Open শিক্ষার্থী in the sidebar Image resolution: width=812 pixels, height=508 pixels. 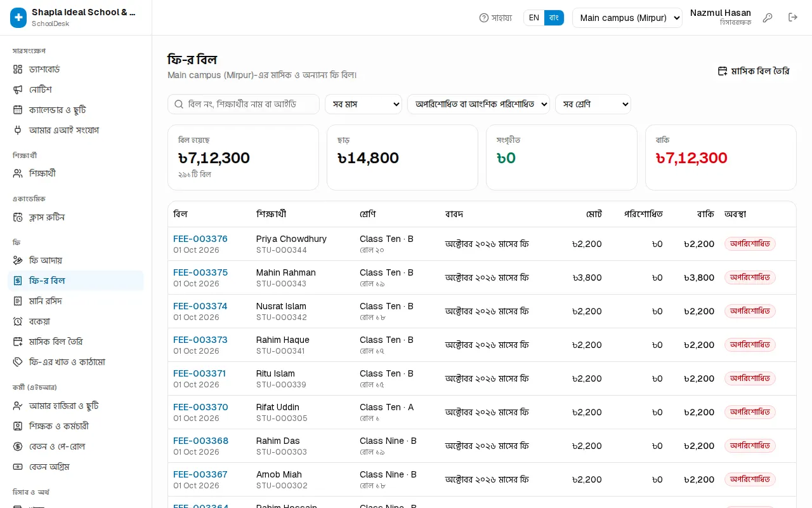(75, 173)
